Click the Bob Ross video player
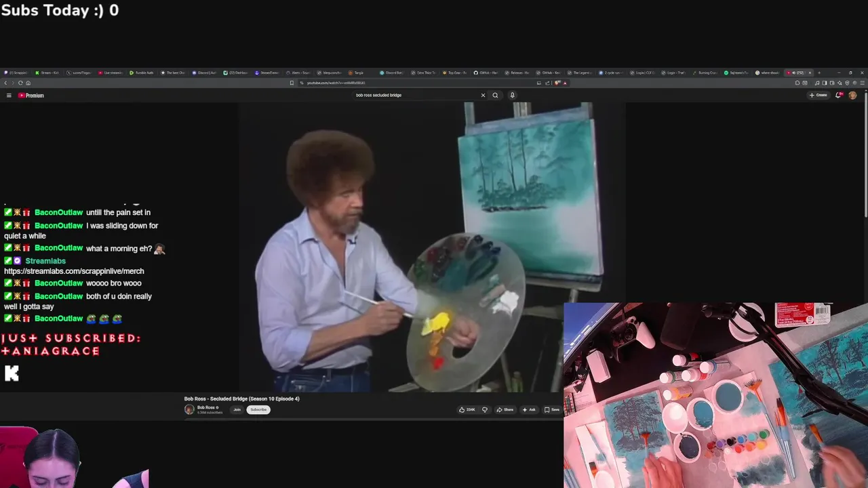Viewport: 868px width, 488px height. point(431,247)
